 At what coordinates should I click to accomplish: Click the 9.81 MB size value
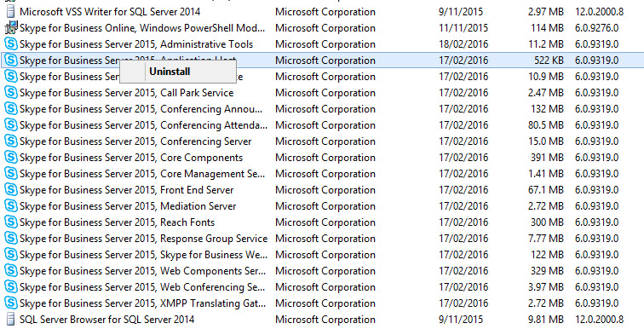pos(546,320)
